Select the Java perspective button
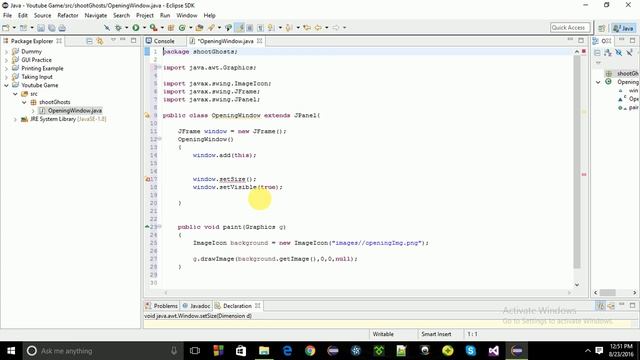Image resolution: width=640 pixels, height=360 pixels. [x=624, y=28]
